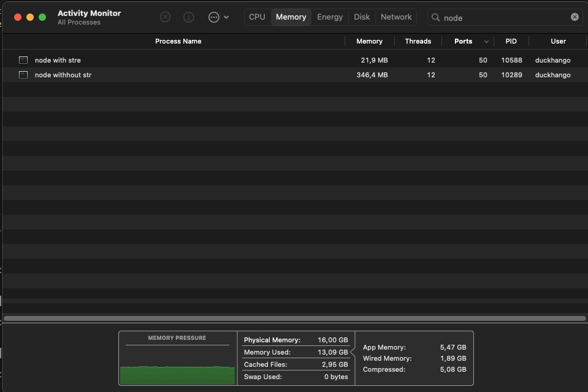
Task: Sort by the Memory column header
Action: point(369,41)
